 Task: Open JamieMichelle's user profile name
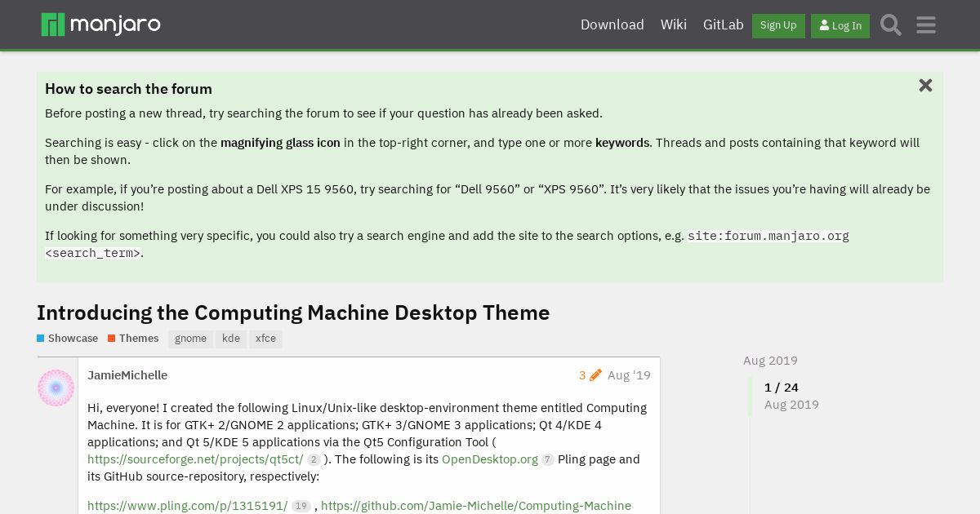127,375
